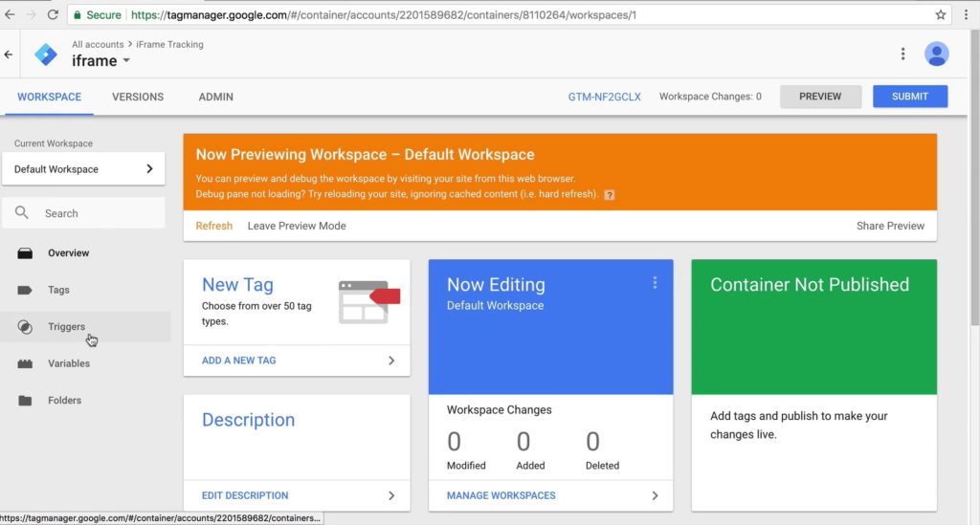980x525 pixels.
Task: Click the Variables brick icon
Action: (x=25, y=363)
